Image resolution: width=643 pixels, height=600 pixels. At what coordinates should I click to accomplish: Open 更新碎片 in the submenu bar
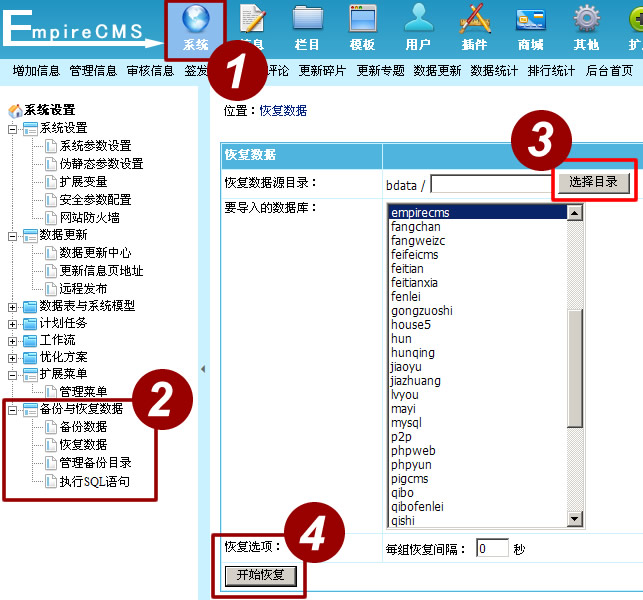[x=322, y=71]
